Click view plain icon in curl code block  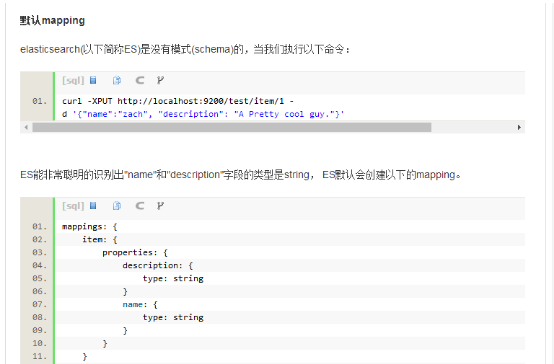pyautogui.click(x=93, y=80)
